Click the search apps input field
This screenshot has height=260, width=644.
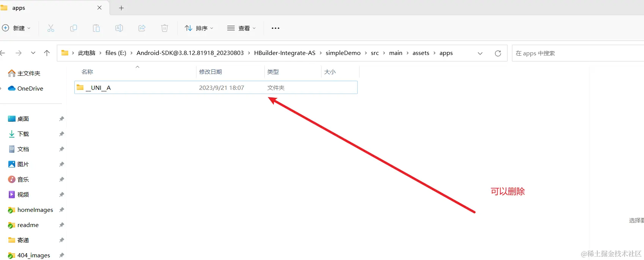(x=576, y=53)
